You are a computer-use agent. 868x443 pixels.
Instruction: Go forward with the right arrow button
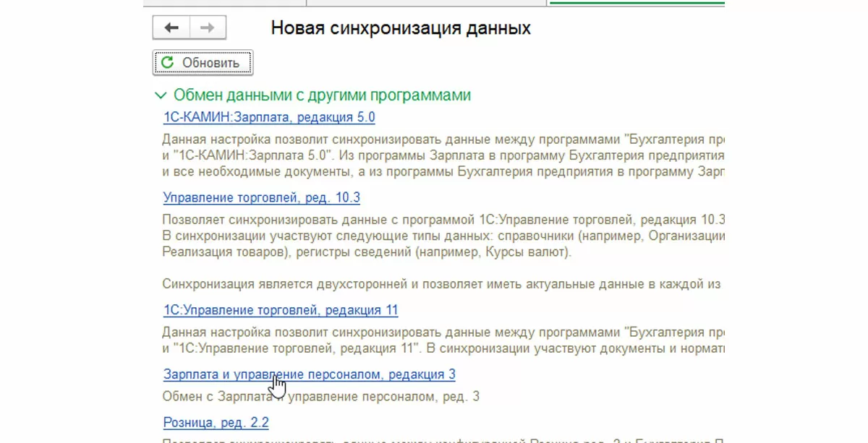[208, 28]
